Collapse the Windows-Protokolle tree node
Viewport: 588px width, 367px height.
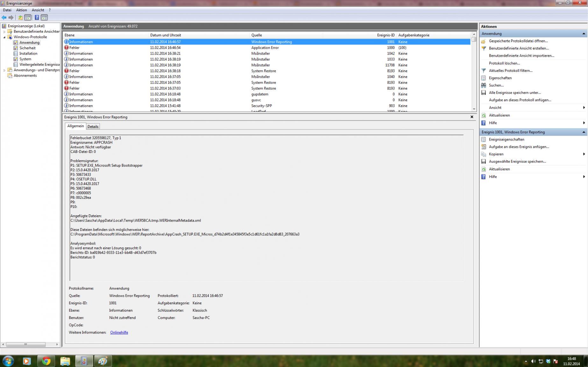tap(4, 37)
